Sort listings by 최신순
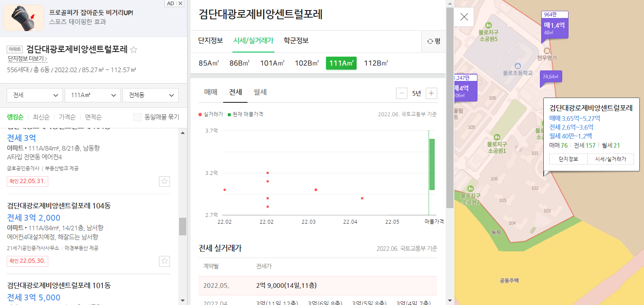The height and width of the screenshot is (305, 644). [42, 117]
